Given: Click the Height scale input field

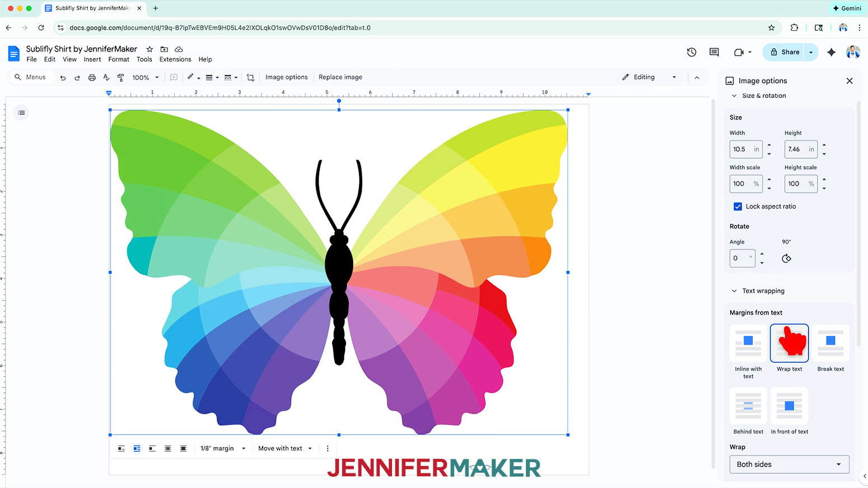Looking at the screenshot, I should coord(801,184).
